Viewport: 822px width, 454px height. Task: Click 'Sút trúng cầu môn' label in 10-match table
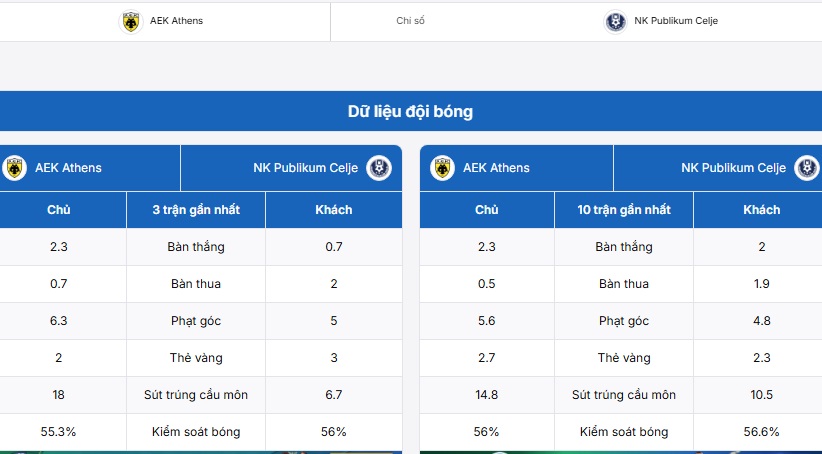[x=624, y=395]
